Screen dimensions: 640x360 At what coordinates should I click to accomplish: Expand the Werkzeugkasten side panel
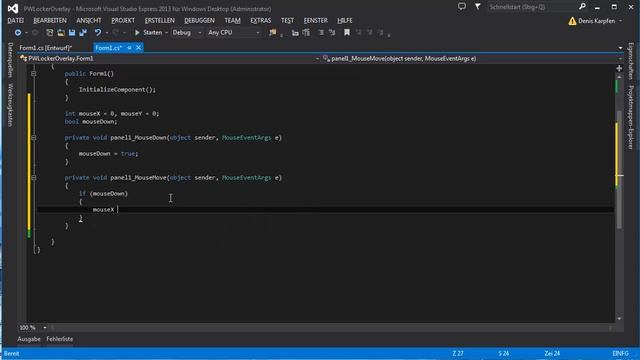[10, 105]
